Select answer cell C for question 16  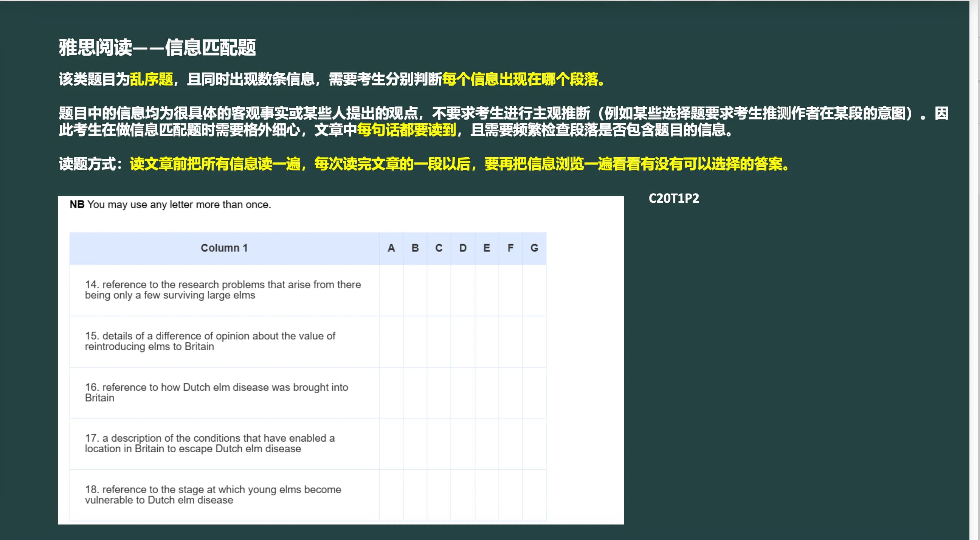coord(439,393)
